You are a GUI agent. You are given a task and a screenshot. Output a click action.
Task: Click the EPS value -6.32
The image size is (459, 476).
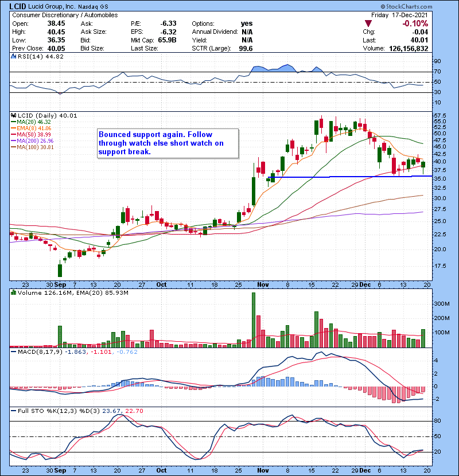(x=168, y=32)
